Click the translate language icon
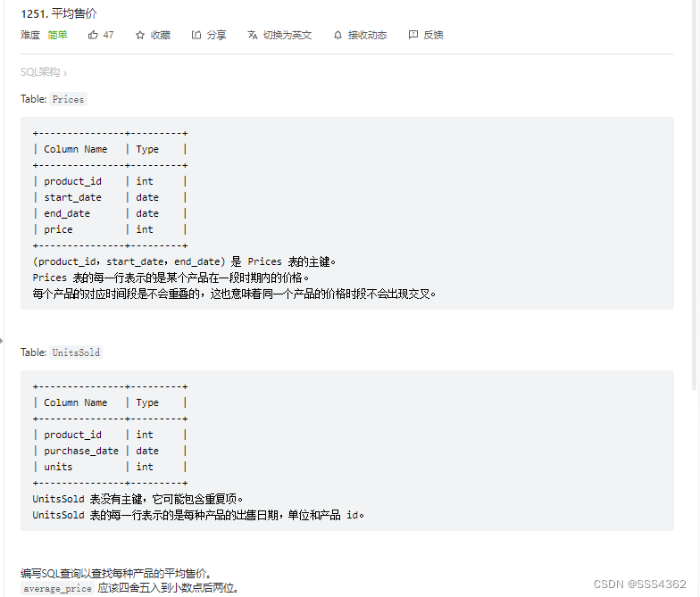 (x=253, y=35)
